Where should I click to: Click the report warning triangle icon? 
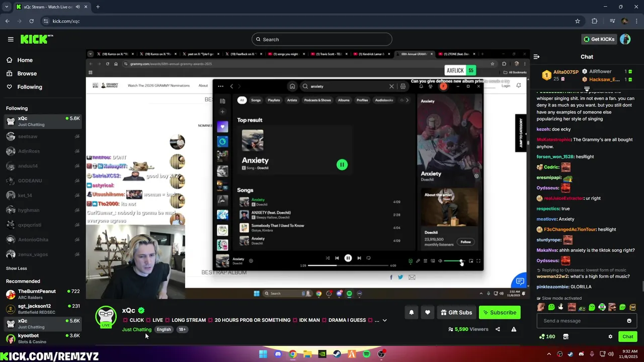pos(514,329)
